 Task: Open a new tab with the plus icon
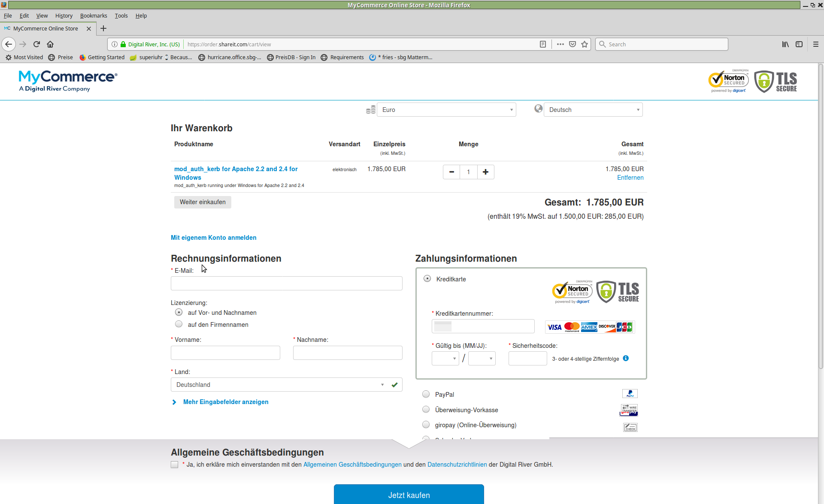pyautogui.click(x=103, y=28)
